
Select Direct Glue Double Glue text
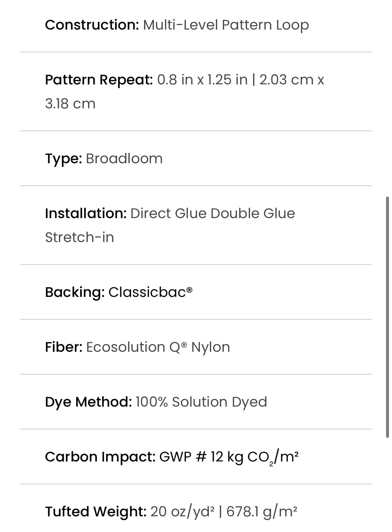213,213
